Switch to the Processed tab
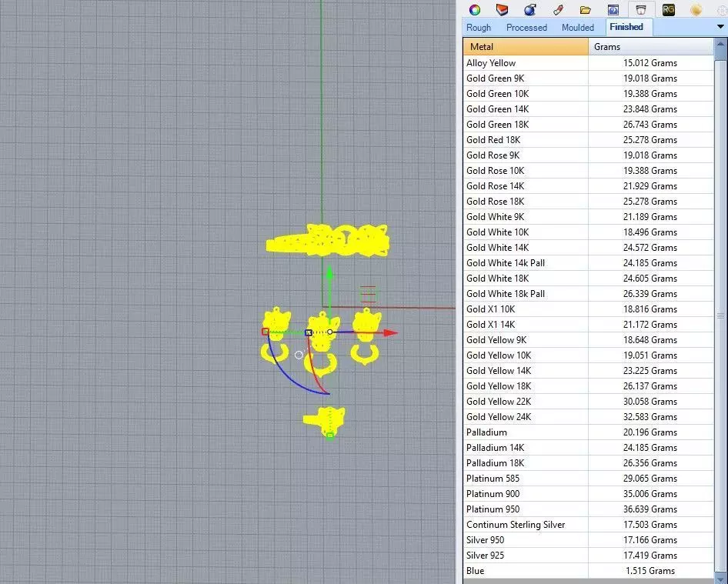This screenshot has height=584, width=728. 526,28
